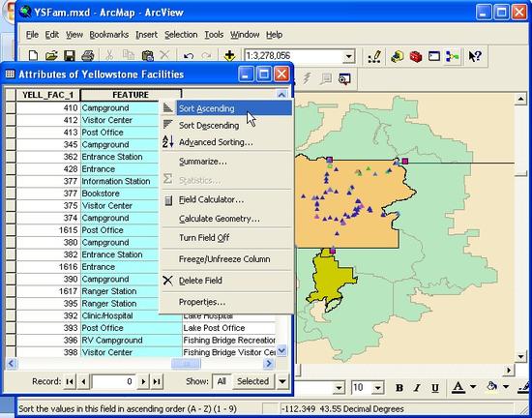Image resolution: width=532 pixels, height=418 pixels.
Task: Choose Sort Descending from the context menu
Action: 209,126
